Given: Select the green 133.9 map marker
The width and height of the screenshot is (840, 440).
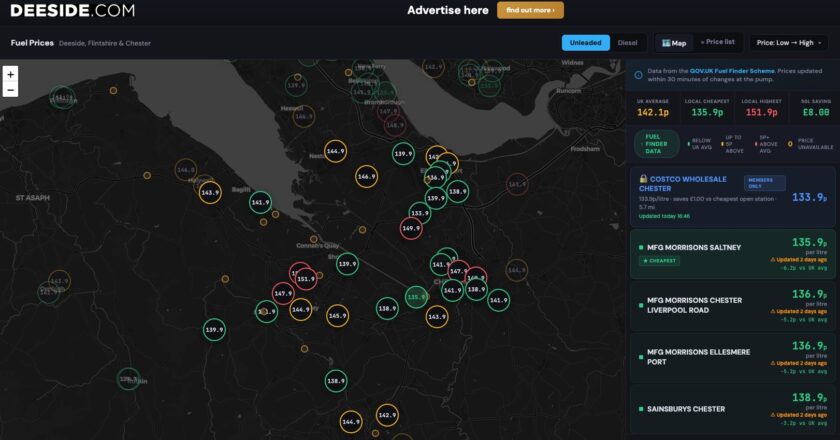Looking at the screenshot, I should (419, 213).
